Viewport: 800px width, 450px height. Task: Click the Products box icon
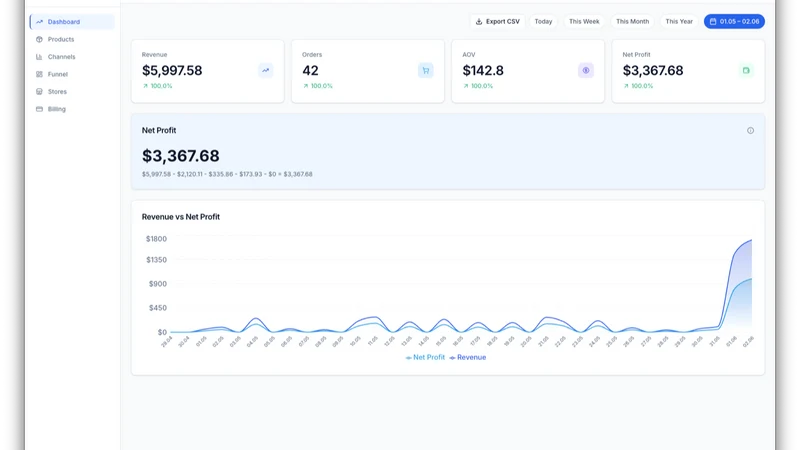pos(39,39)
